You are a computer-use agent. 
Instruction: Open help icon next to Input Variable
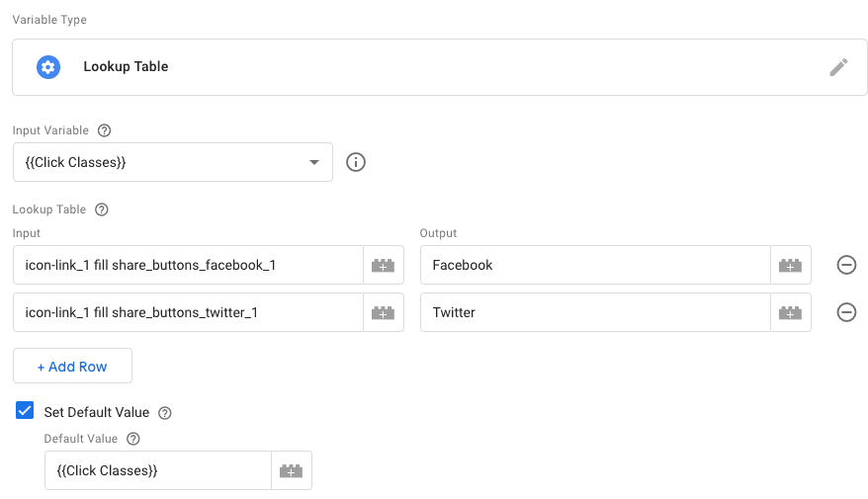coord(104,130)
